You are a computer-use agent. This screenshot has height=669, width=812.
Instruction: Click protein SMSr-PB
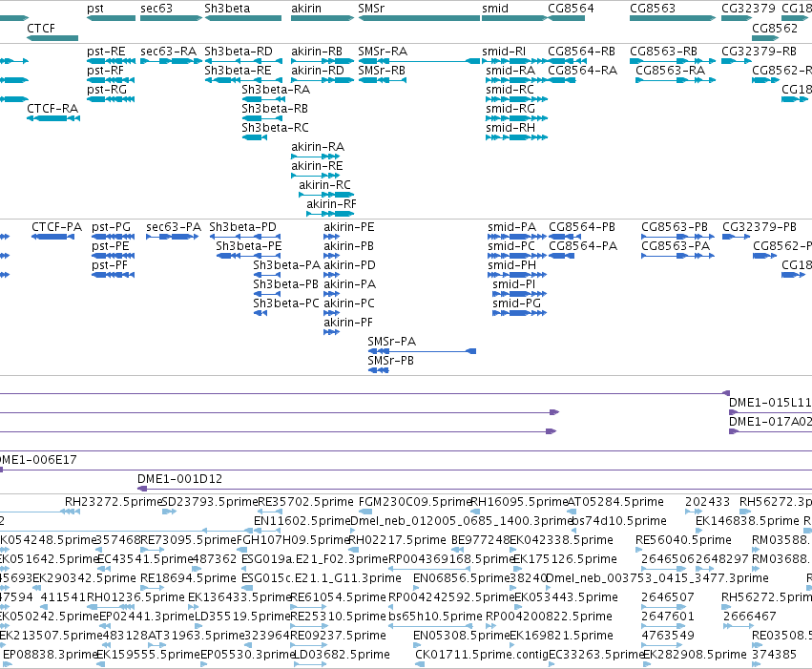click(391, 361)
